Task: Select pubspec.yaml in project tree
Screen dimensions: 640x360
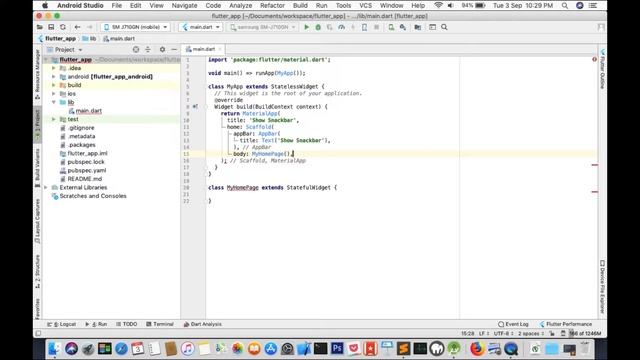Action: click(87, 170)
